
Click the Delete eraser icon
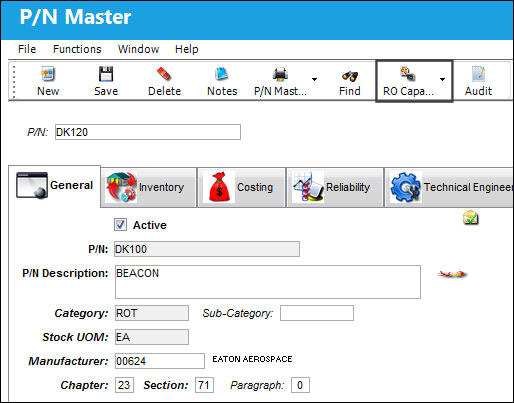click(x=164, y=74)
